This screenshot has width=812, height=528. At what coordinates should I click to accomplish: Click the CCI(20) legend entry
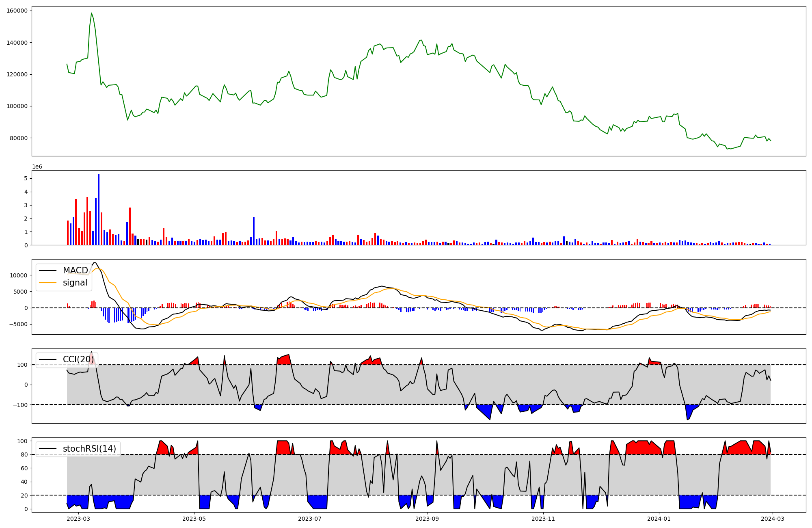pyautogui.click(x=78, y=359)
